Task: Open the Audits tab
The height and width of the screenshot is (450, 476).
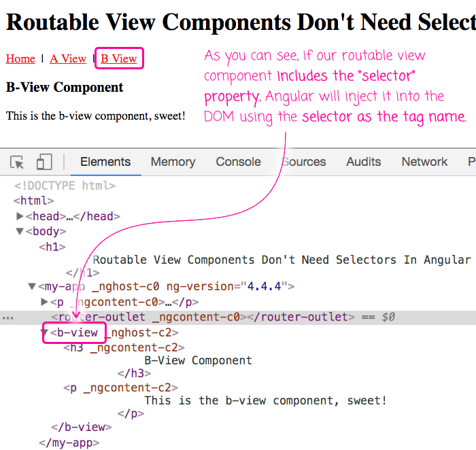Action: coord(363,162)
